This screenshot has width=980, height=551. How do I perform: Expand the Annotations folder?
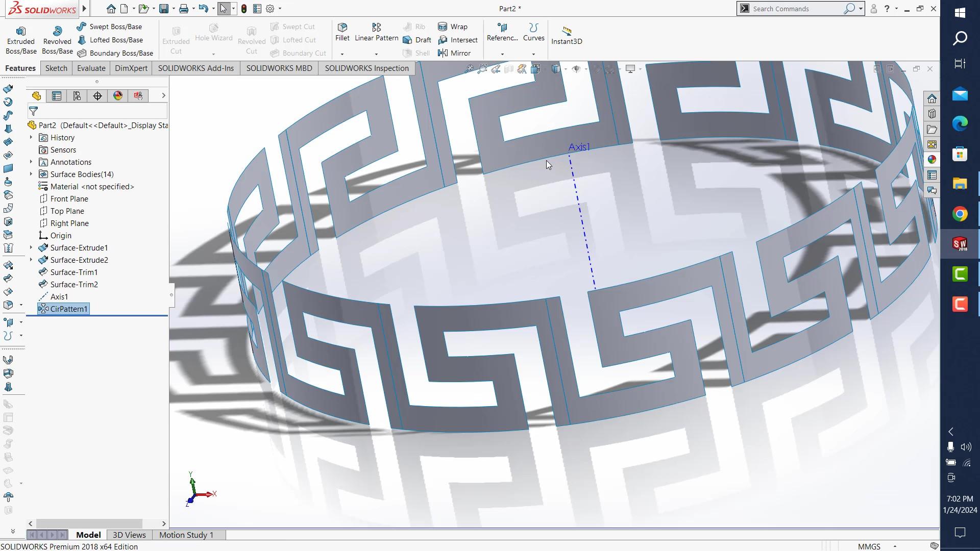[31, 162]
